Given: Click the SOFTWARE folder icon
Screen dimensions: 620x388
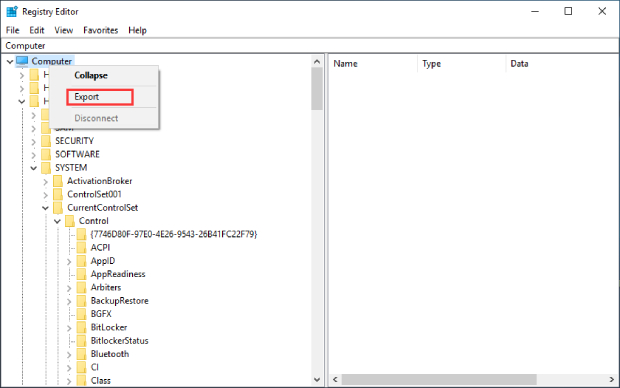Looking at the screenshot, I should [x=46, y=154].
